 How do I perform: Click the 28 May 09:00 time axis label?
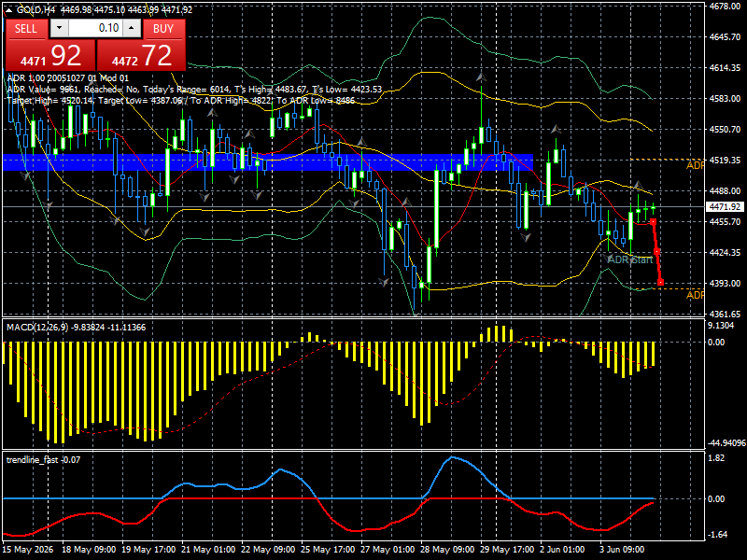(x=447, y=549)
